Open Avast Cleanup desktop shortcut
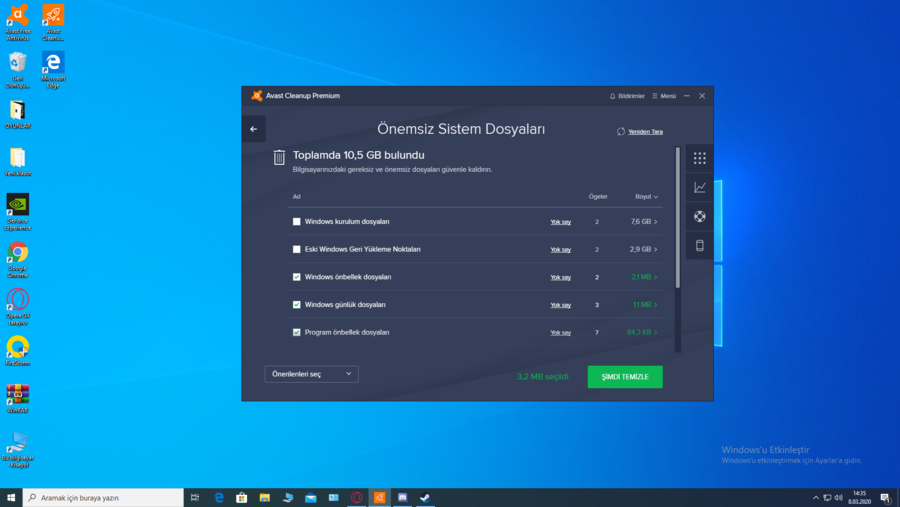The width and height of the screenshot is (900, 507). [53, 23]
